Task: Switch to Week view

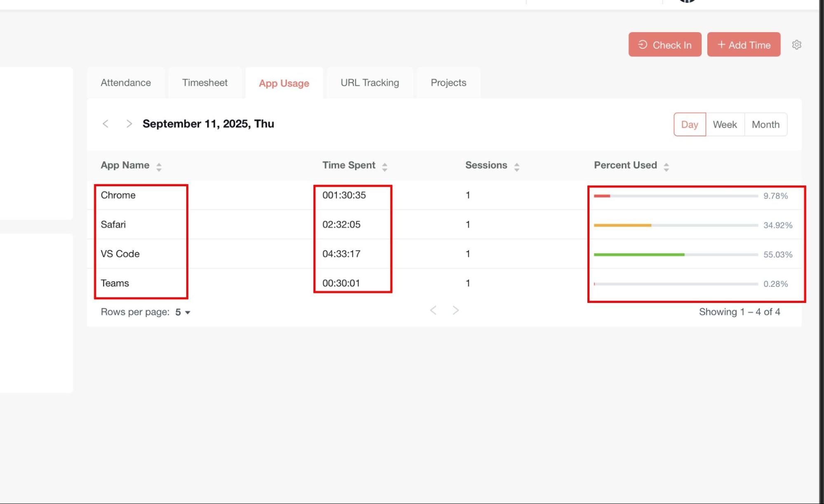Action: [x=725, y=124]
